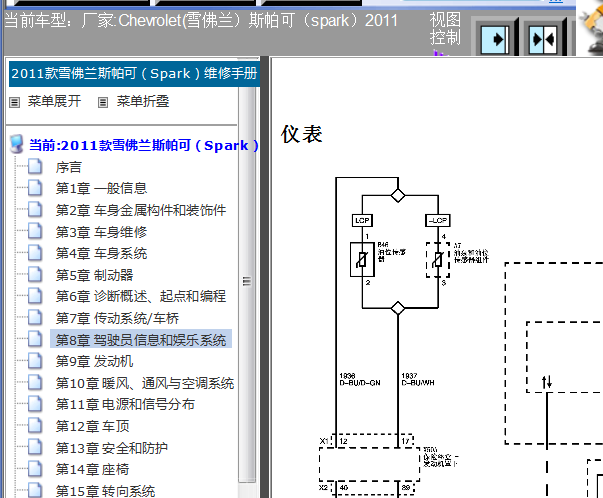Viewport: 603px width, 498px height.
Task: Open 第7章 传动系统/车桥
Action: click(x=117, y=318)
